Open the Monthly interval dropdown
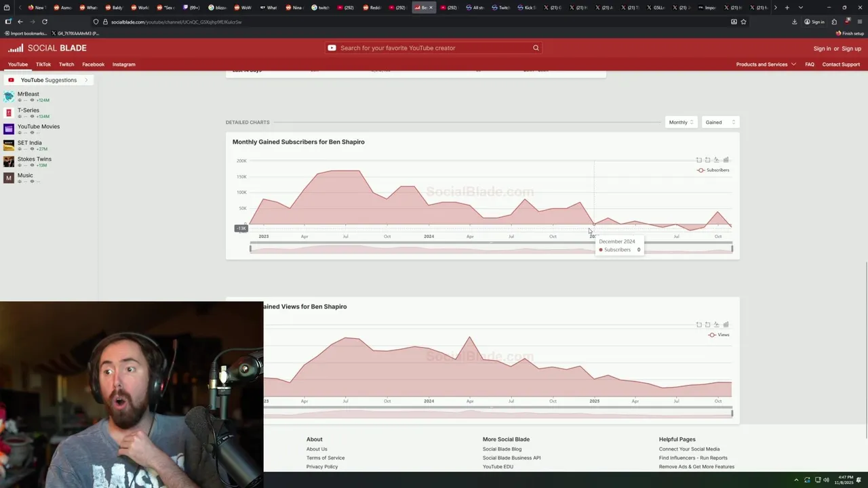 coord(681,122)
